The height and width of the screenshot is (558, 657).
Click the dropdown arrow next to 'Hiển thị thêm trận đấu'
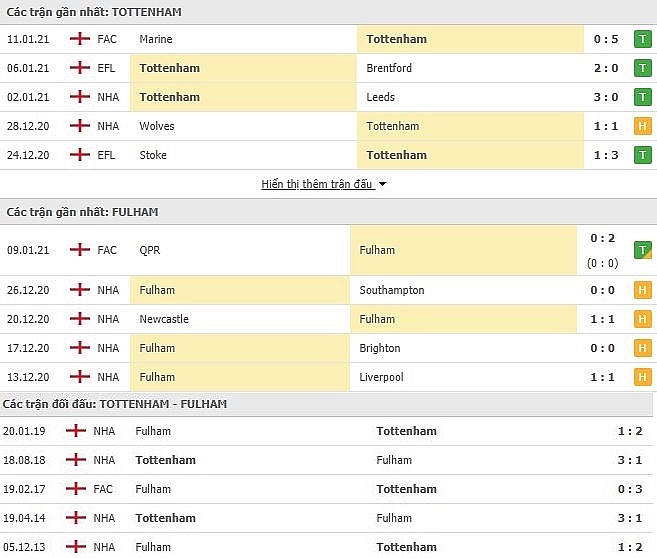coord(382,185)
